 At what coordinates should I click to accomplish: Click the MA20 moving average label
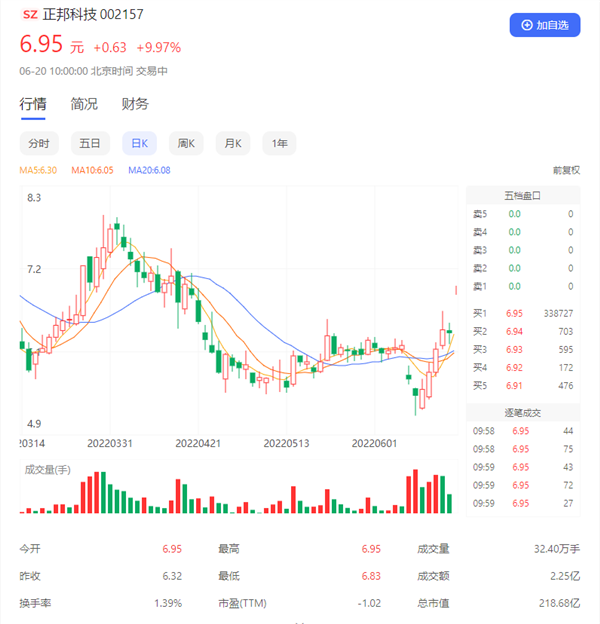click(150, 171)
